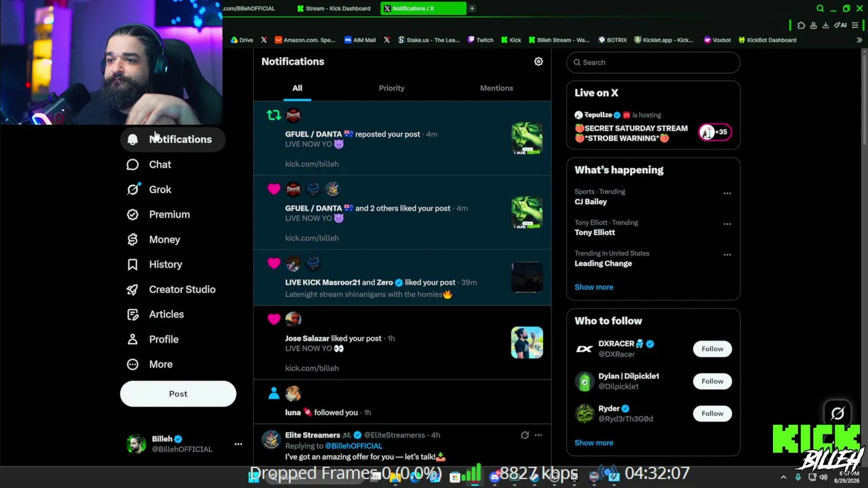Screen dimensions: 868x488
Task: Open the LIVE NOW thumbnail on the repost notification
Action: point(527,139)
